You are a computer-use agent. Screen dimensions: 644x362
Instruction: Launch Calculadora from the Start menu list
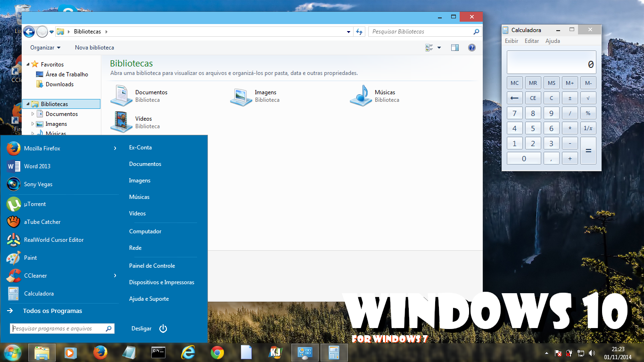62,294
